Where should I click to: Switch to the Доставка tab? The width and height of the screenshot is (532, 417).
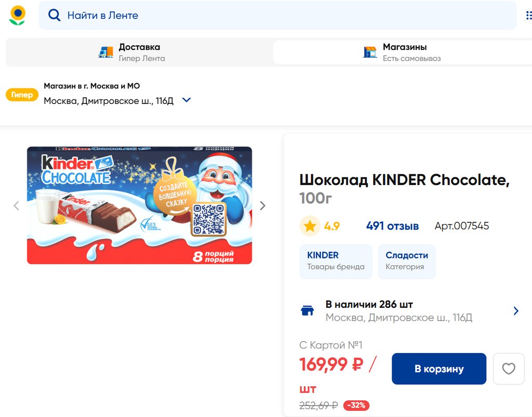tap(139, 52)
